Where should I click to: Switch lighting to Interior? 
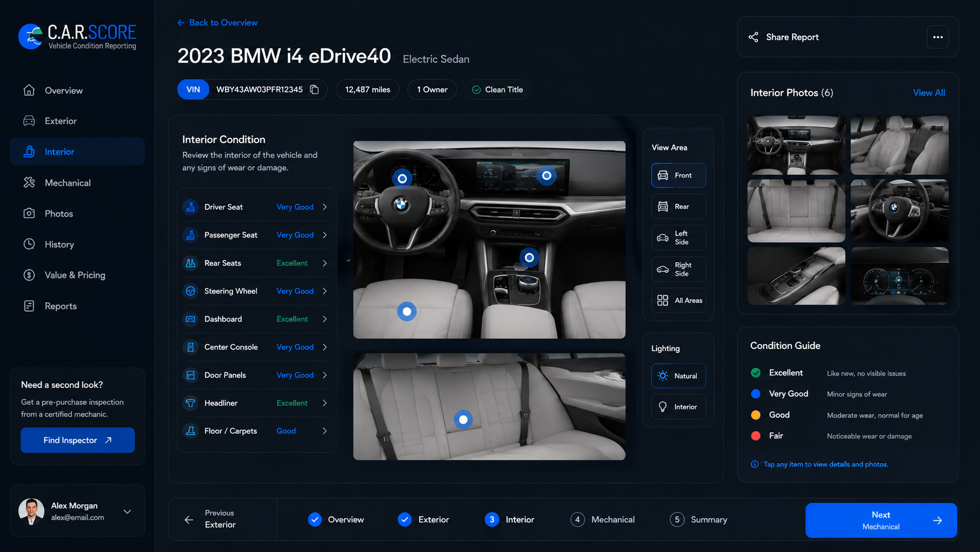(x=678, y=407)
